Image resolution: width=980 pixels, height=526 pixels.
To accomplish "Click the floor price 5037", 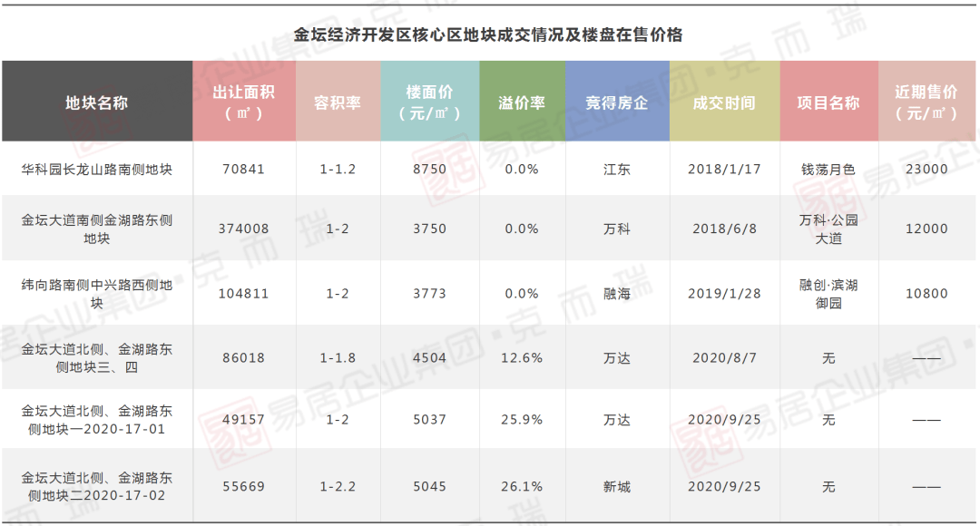I will (430, 420).
